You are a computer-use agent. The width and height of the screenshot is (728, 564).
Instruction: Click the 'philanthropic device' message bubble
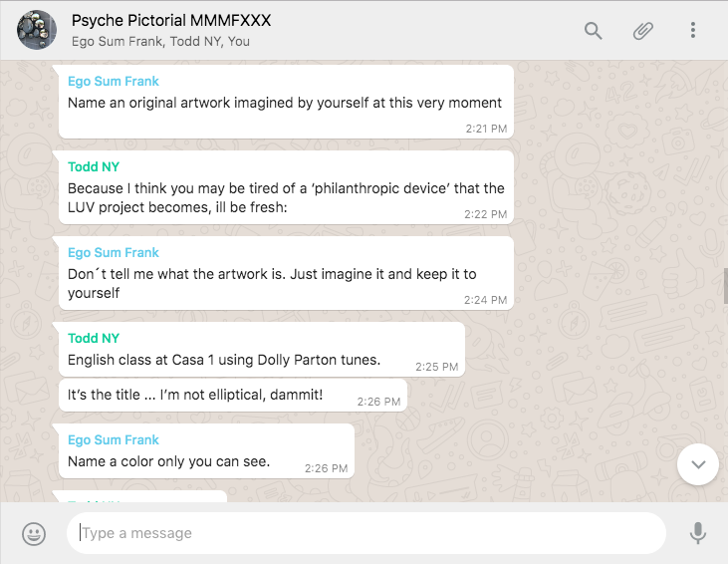pos(286,197)
